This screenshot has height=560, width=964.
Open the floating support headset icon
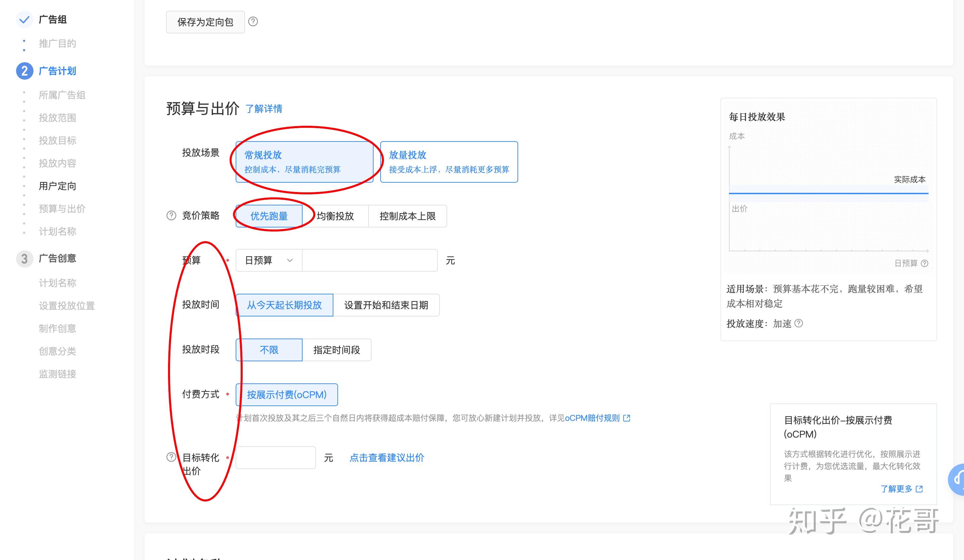click(957, 479)
